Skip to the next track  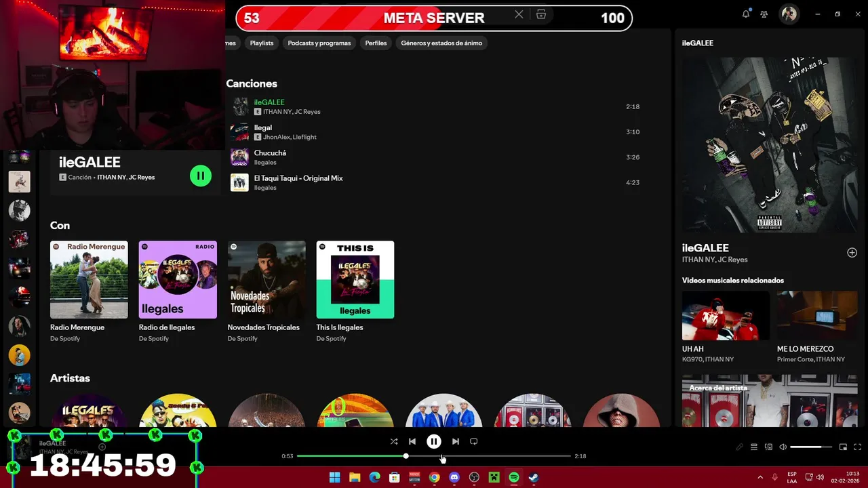456,441
